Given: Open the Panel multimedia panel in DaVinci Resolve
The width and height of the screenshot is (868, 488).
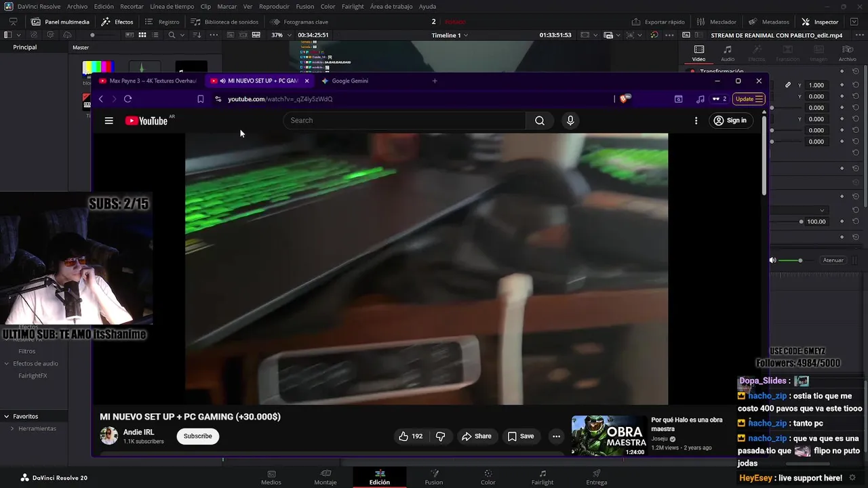Looking at the screenshot, I should pyautogui.click(x=60, y=22).
